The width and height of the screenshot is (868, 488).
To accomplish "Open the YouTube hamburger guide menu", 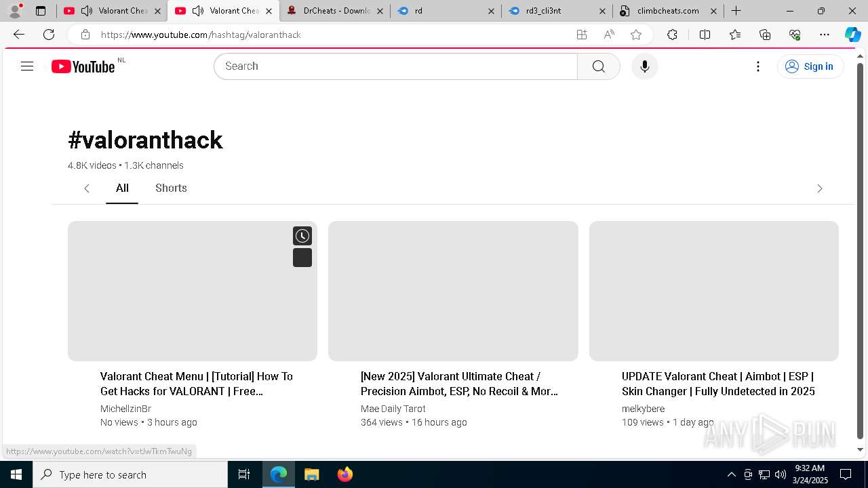I will click(x=27, y=66).
